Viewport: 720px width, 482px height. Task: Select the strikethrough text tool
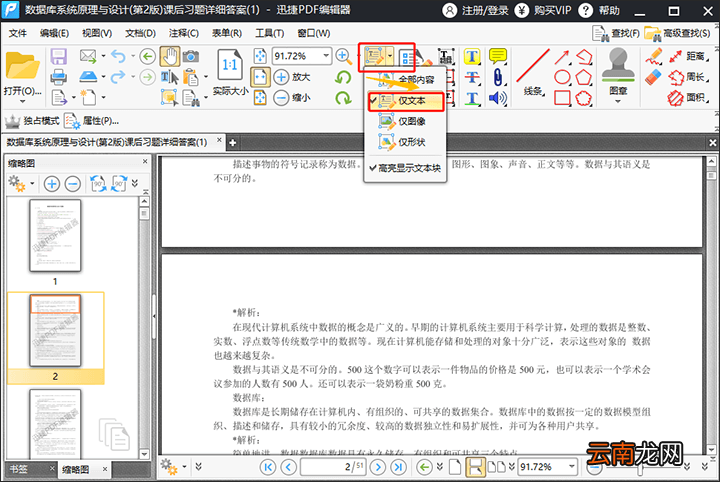(472, 77)
